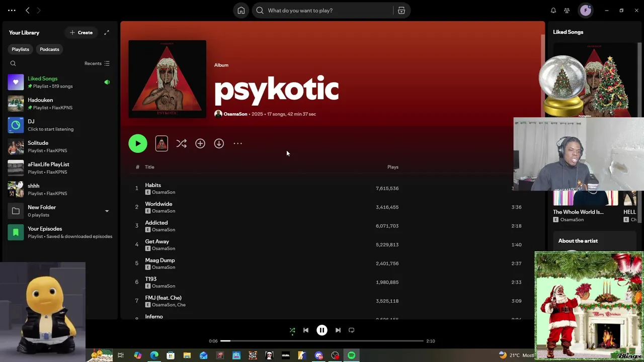The width and height of the screenshot is (644, 362).
Task: Open Liked Songs playlist
Action: (x=60, y=82)
